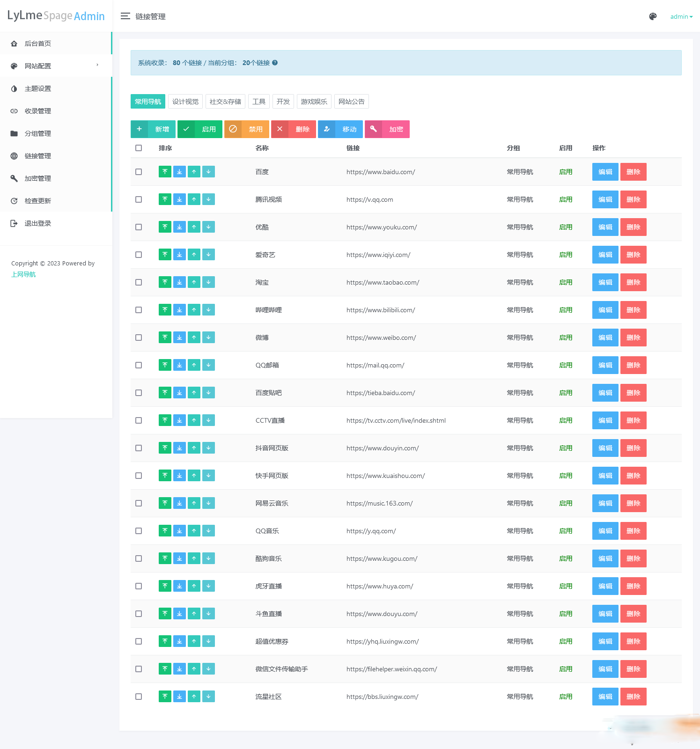
Task: Open the admin user dropdown
Action: point(681,16)
